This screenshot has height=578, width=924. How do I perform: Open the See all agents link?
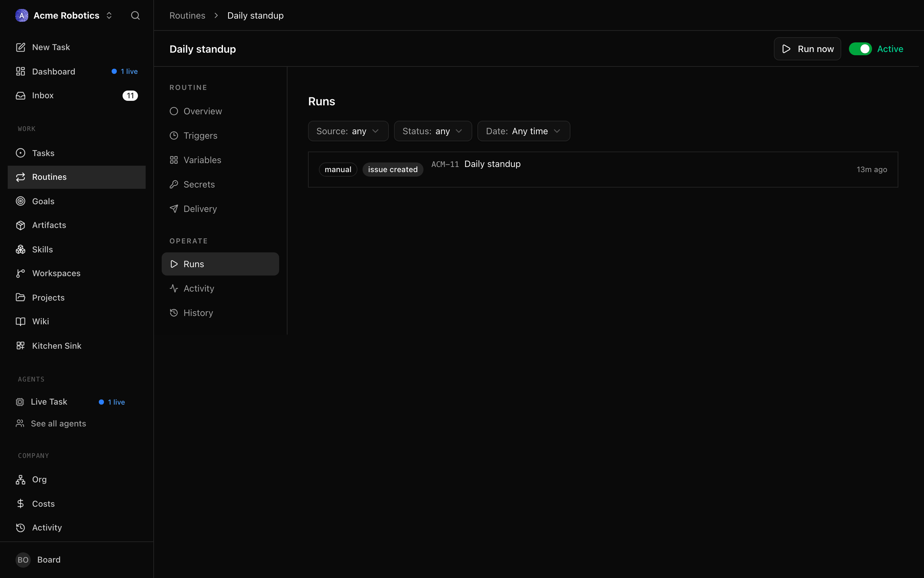click(58, 424)
